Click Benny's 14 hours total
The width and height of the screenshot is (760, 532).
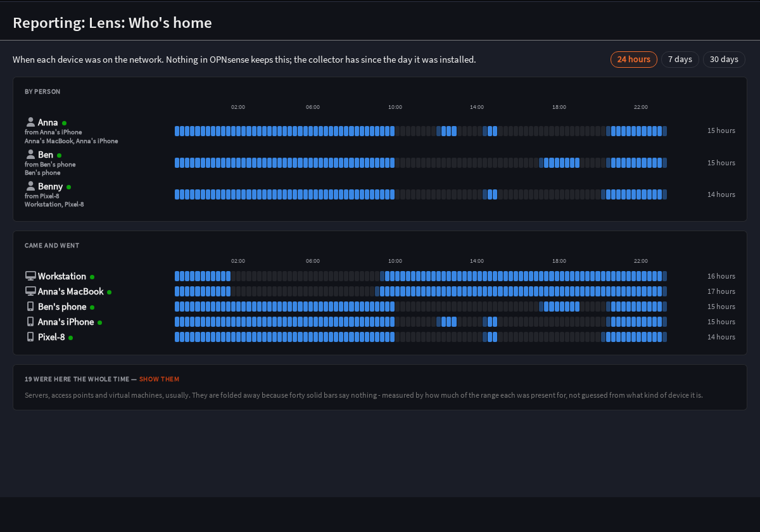pyautogui.click(x=721, y=194)
